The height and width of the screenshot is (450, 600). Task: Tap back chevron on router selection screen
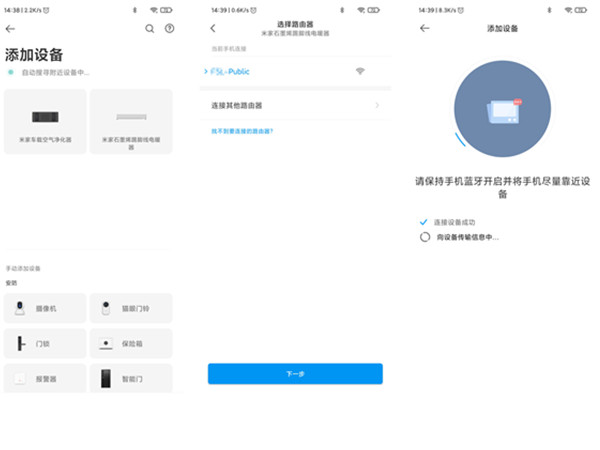213,29
